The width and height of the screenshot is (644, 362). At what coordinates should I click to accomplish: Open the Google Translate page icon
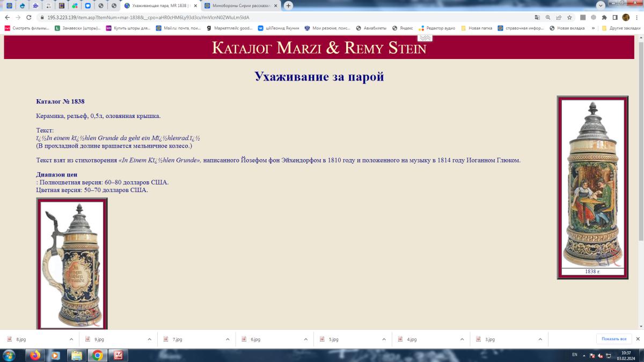tap(537, 17)
